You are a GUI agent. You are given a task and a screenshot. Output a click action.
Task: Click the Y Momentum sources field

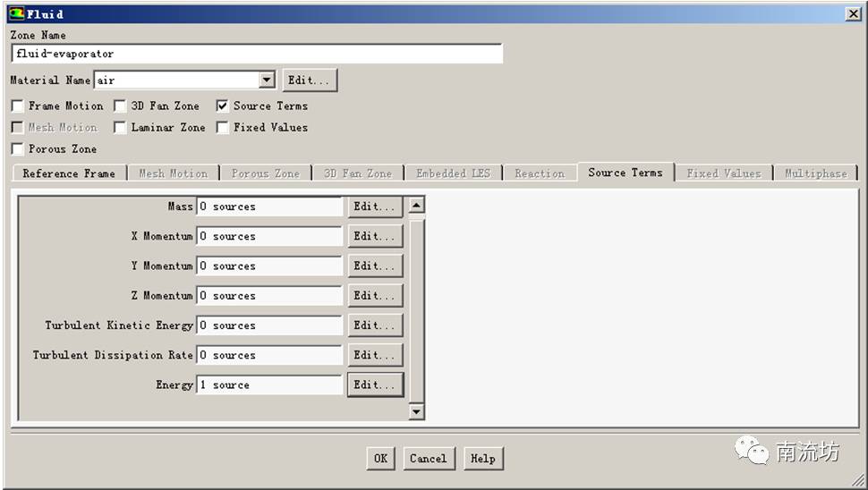pyautogui.click(x=269, y=266)
